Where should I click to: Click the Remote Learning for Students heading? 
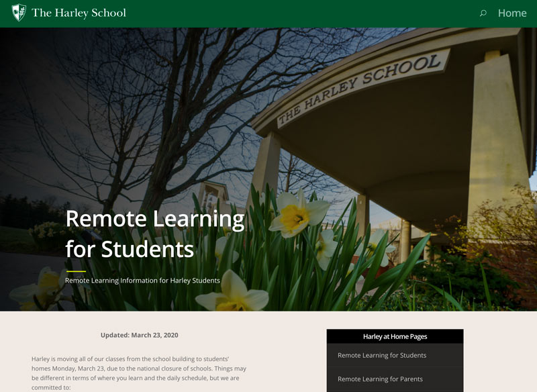(x=155, y=234)
